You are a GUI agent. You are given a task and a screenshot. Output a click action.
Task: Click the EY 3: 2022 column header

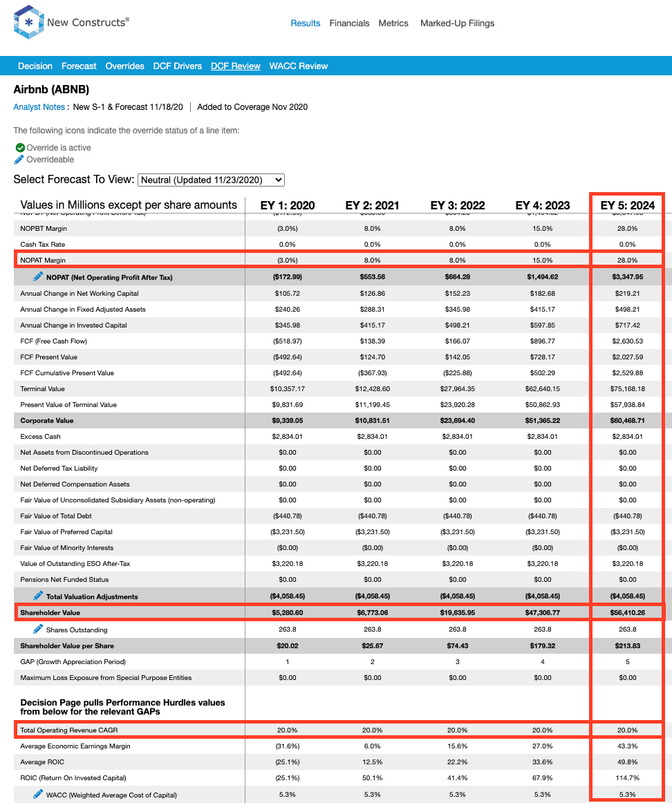coord(458,205)
